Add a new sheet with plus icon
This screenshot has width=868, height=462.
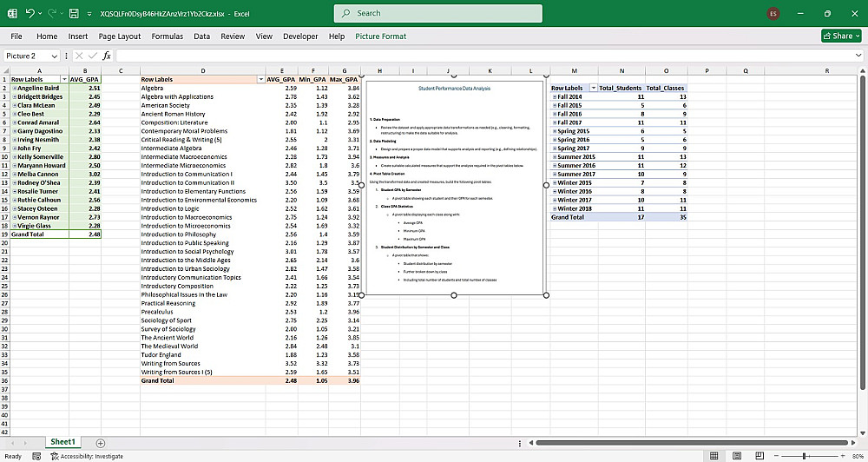[101, 443]
